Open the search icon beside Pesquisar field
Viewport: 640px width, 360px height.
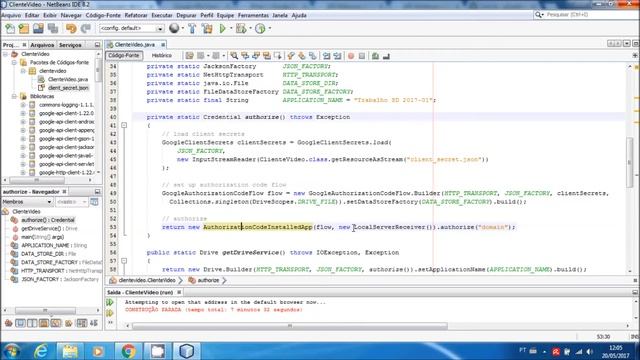[x=539, y=15]
